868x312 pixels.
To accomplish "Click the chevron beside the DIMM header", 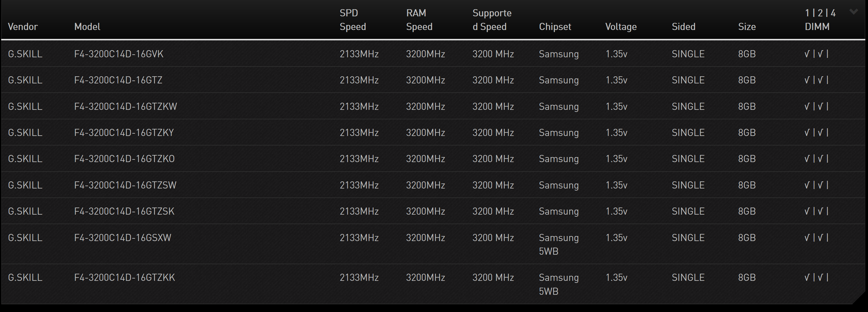I will [853, 12].
